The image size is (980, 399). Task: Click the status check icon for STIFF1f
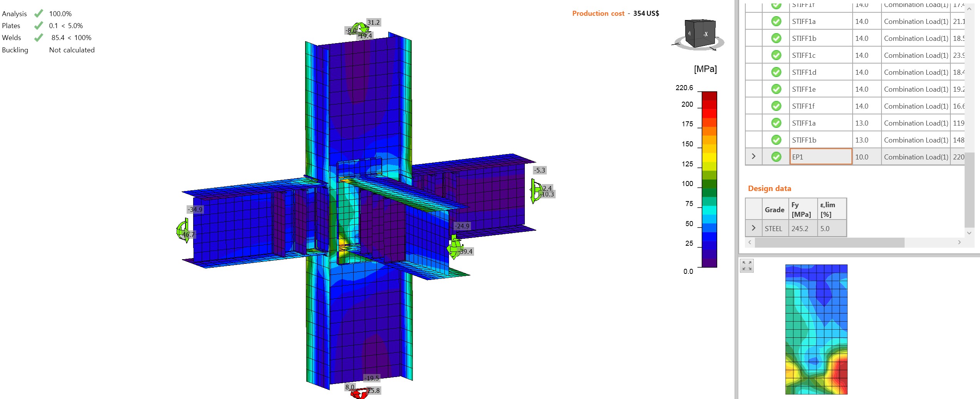776,106
